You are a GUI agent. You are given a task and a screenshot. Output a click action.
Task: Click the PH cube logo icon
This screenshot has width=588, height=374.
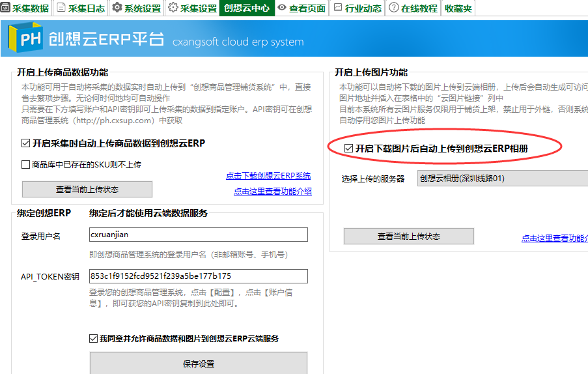(25, 38)
